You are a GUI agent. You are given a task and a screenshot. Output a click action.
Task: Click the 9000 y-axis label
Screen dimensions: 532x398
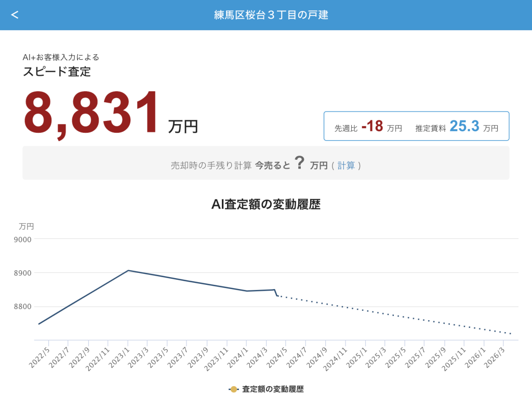[23, 240]
